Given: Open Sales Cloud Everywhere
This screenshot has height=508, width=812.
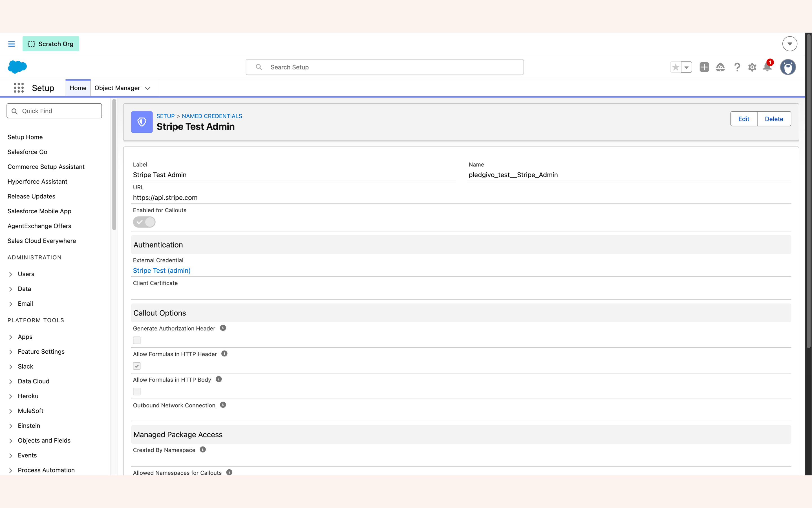Looking at the screenshot, I should 42,240.
